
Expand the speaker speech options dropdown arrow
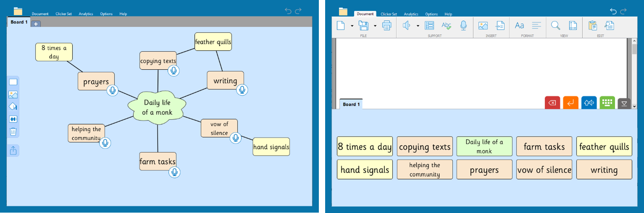click(x=418, y=26)
